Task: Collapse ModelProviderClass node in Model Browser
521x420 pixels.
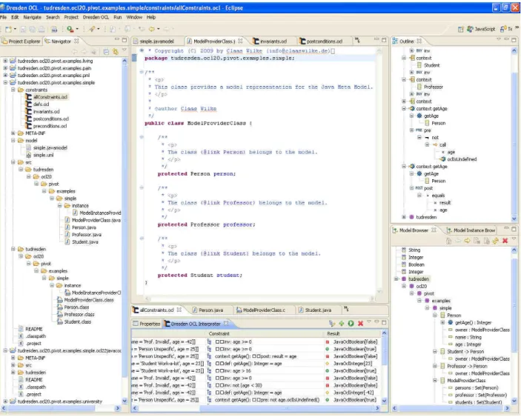Action: click(x=435, y=381)
